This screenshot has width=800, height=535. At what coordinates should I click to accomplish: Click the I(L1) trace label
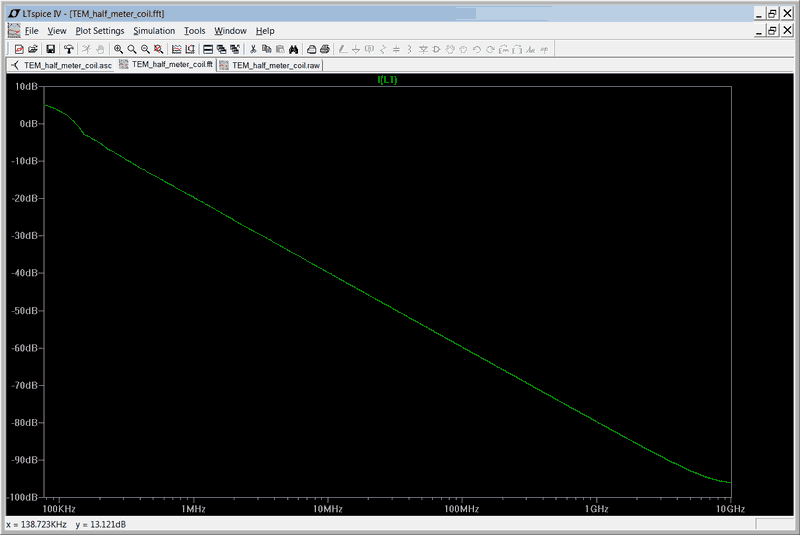tap(387, 80)
